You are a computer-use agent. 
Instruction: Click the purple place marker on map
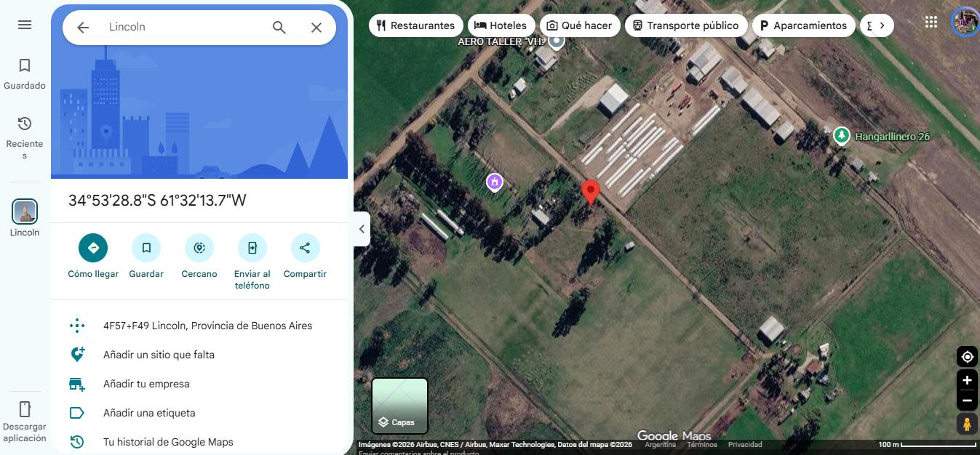pyautogui.click(x=495, y=182)
